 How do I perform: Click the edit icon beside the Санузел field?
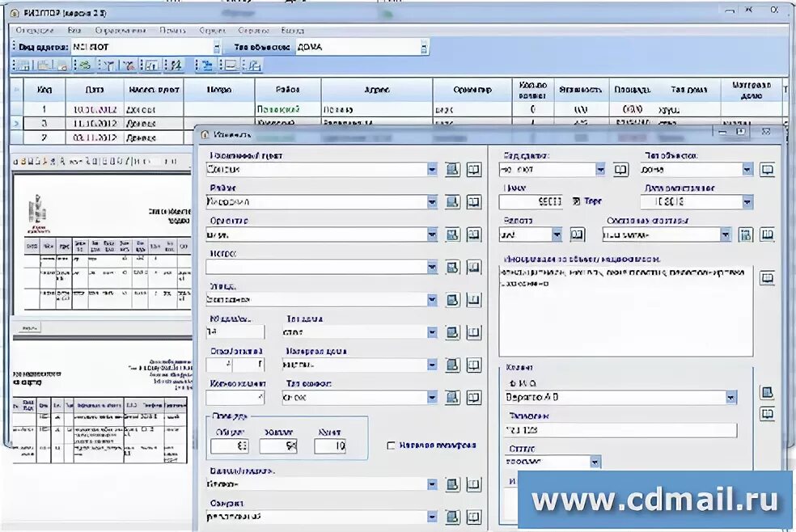coord(452,517)
